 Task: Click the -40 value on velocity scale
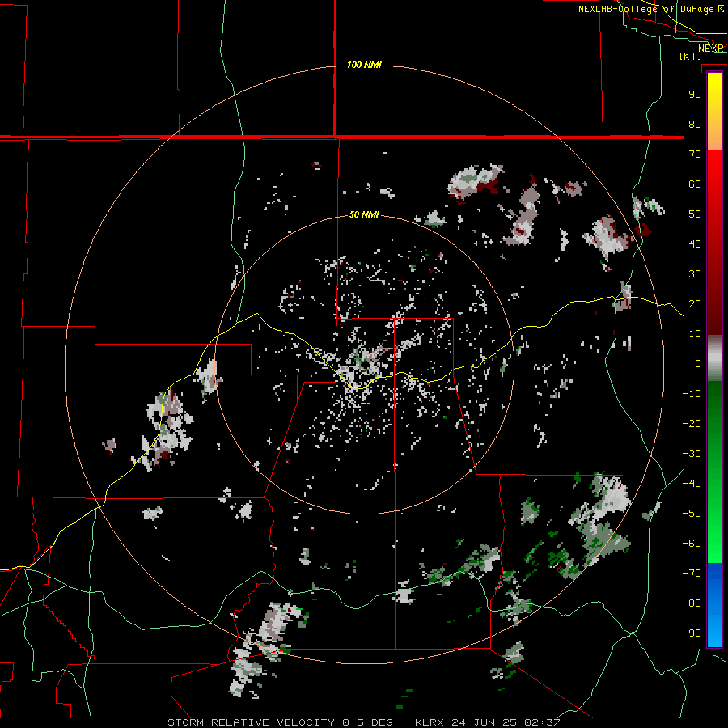(x=692, y=484)
